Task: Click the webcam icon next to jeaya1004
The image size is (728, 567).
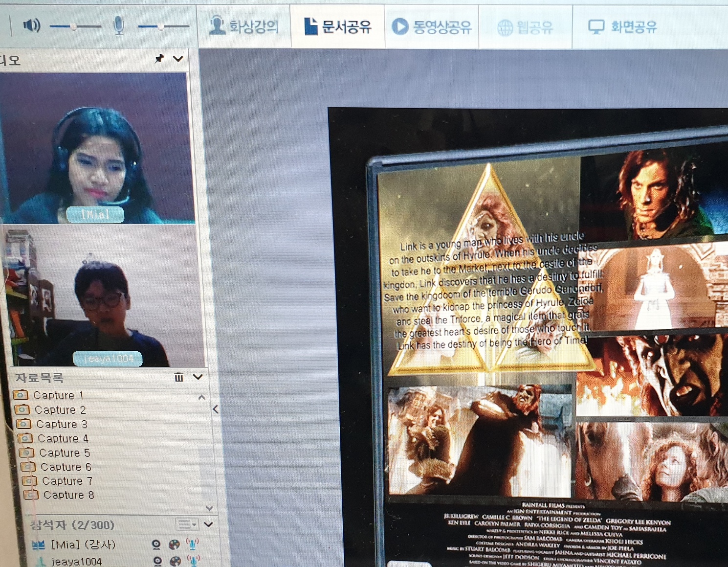Action: point(157,561)
